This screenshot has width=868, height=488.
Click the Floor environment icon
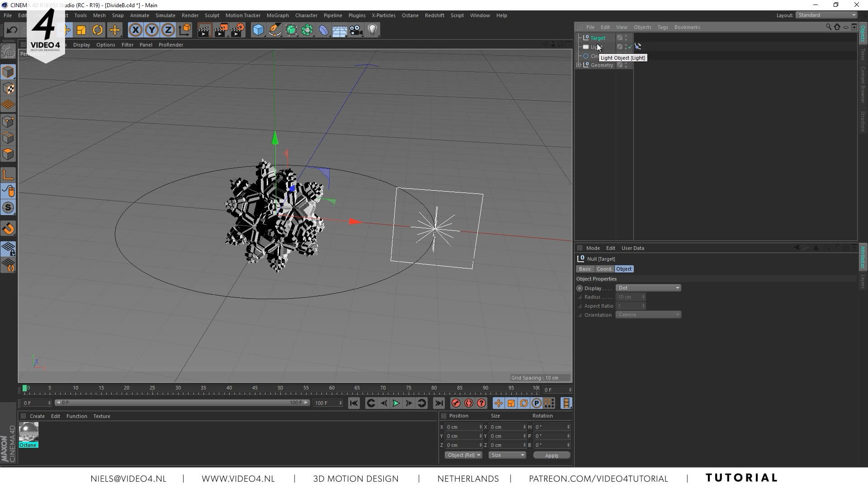[x=340, y=30]
